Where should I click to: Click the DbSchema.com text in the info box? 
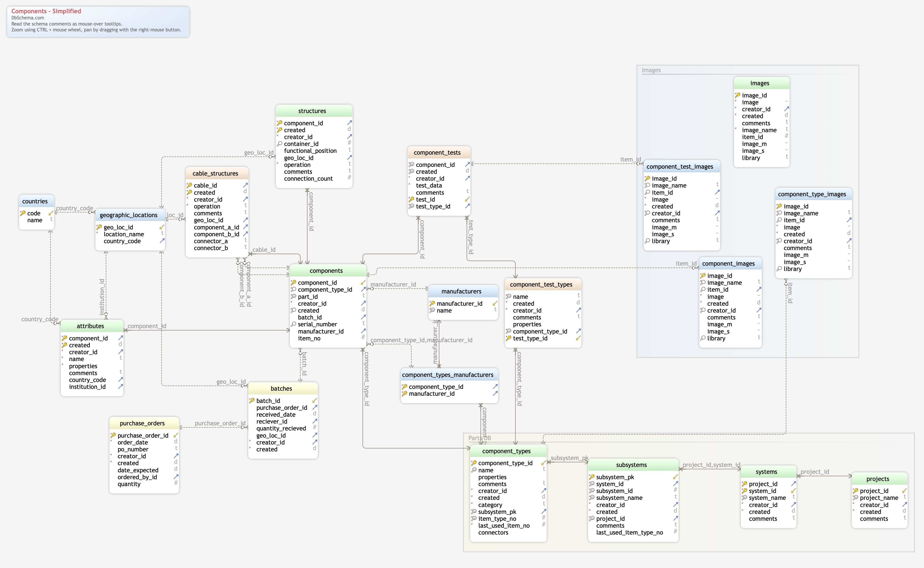(x=27, y=18)
